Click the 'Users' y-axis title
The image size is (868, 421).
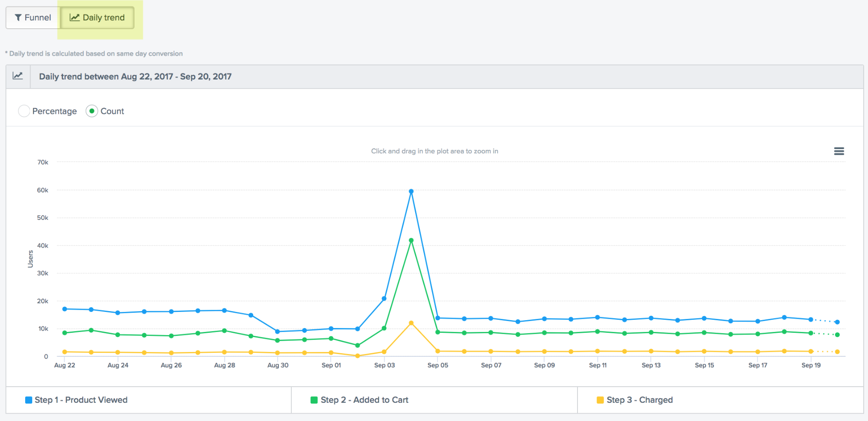(x=30, y=259)
